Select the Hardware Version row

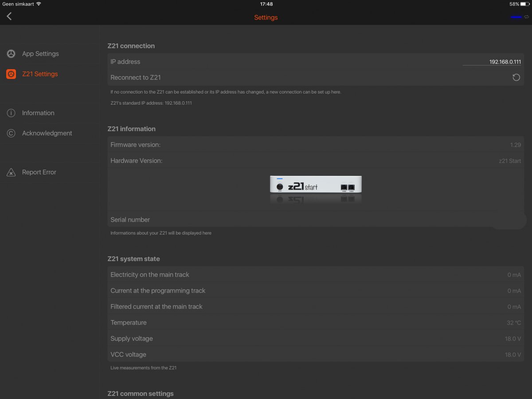(316, 161)
